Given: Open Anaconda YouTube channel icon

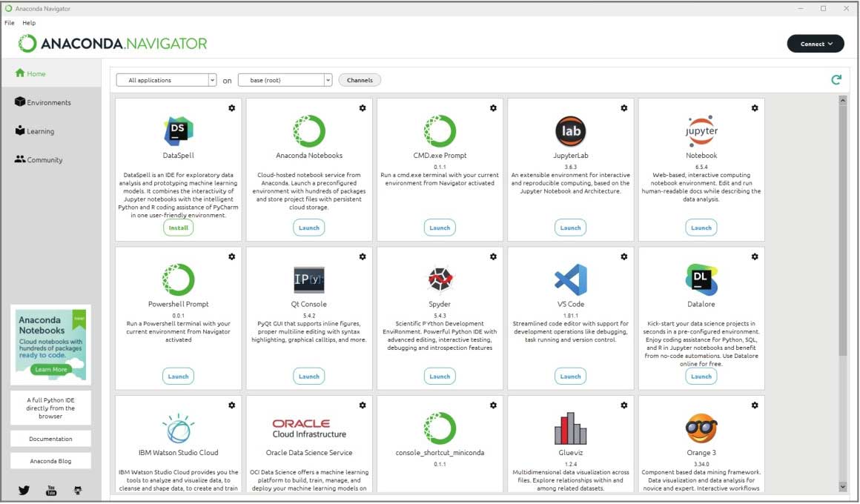Looking at the screenshot, I should coord(51,491).
